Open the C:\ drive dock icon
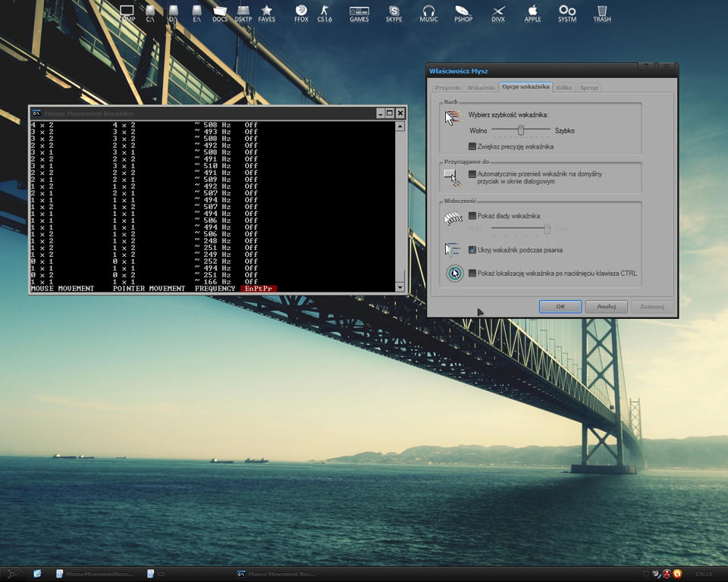728x582 pixels. tap(150, 14)
